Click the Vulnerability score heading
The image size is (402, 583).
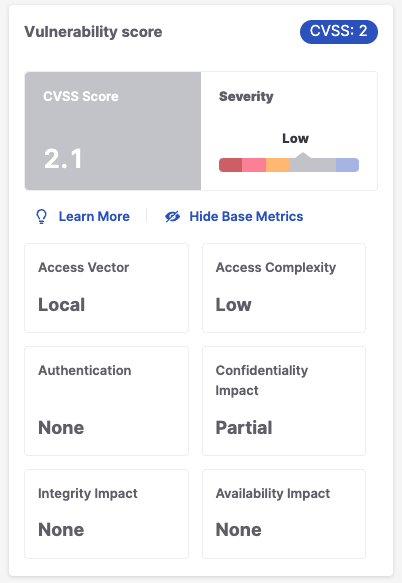click(93, 32)
